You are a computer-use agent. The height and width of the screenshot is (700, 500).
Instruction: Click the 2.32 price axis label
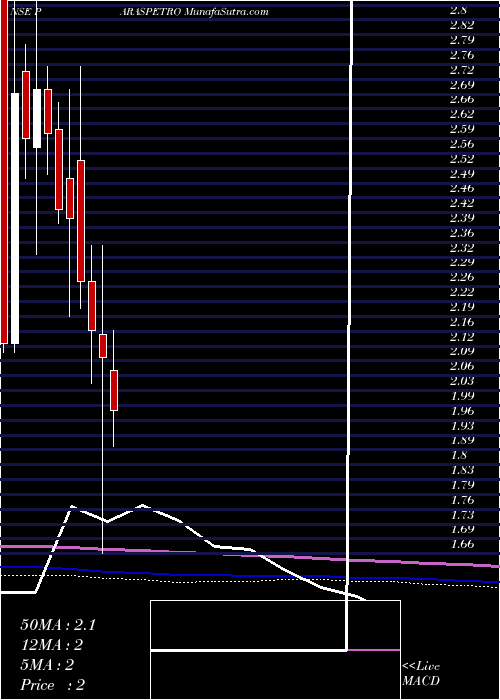click(462, 247)
